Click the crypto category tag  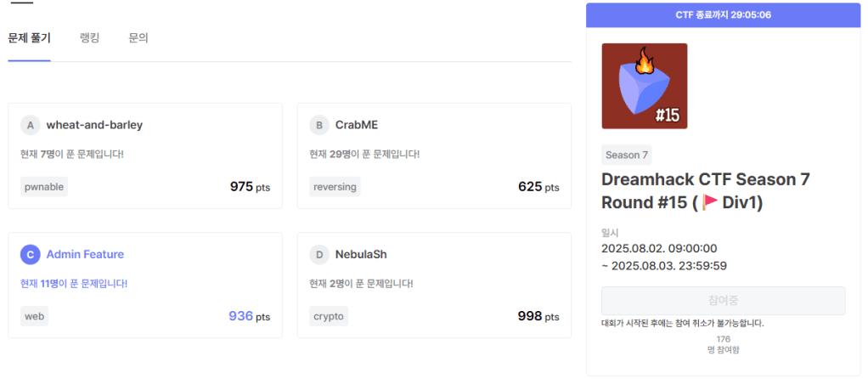[x=329, y=316]
